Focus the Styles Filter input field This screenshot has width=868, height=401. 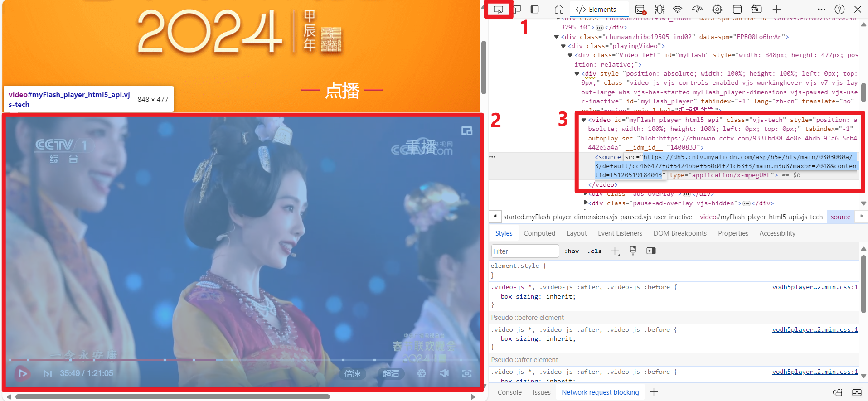click(525, 251)
